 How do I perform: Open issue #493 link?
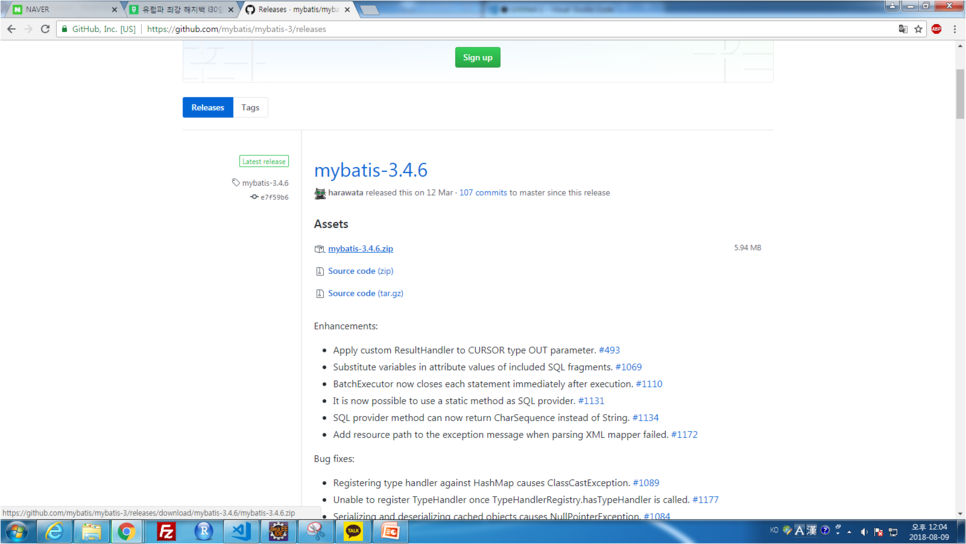[609, 350]
